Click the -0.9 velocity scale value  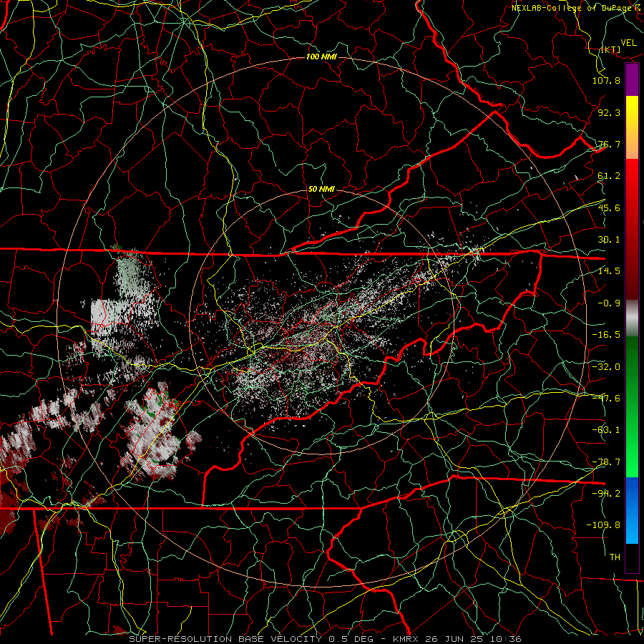pyautogui.click(x=609, y=303)
